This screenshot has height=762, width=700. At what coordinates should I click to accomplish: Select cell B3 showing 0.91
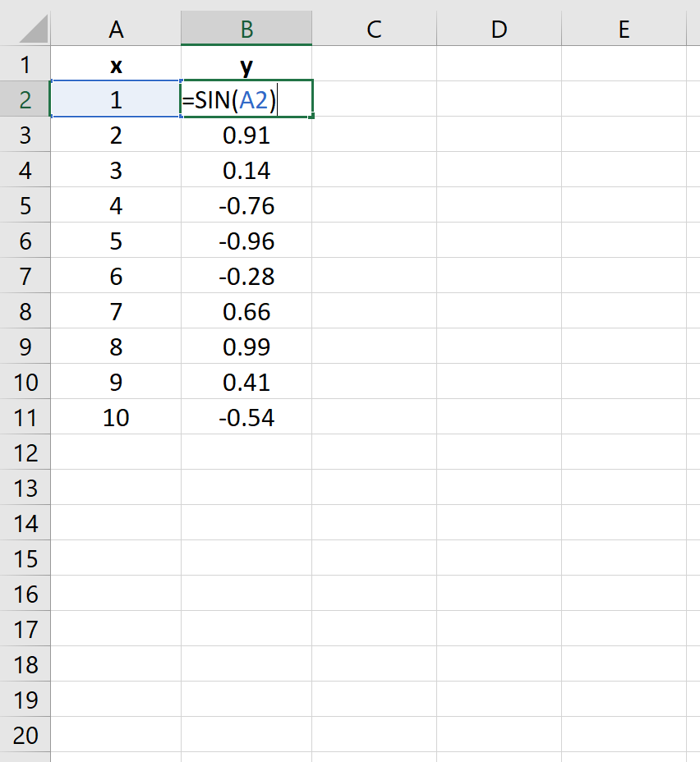246,135
